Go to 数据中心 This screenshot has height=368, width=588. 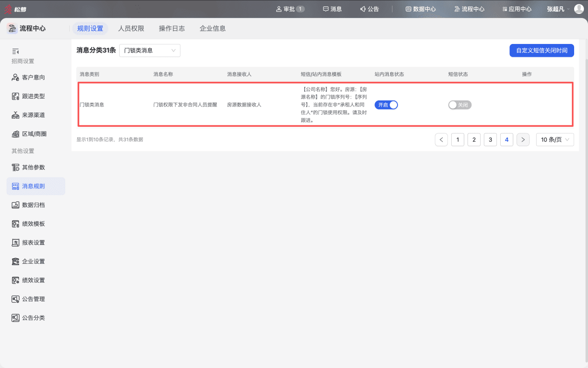click(421, 9)
